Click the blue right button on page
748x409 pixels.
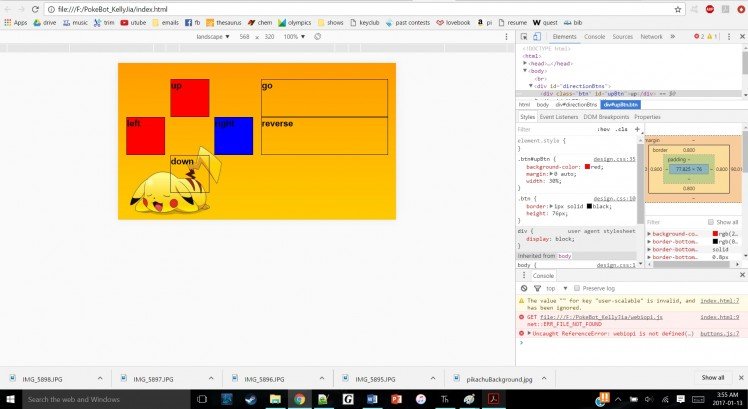[234, 136]
